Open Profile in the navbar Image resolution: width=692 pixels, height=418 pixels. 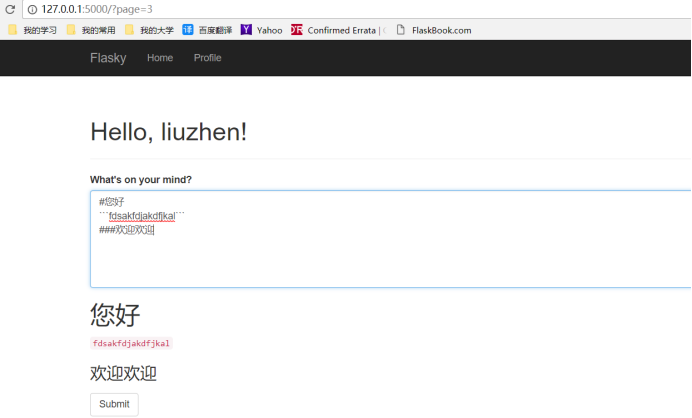coord(207,58)
